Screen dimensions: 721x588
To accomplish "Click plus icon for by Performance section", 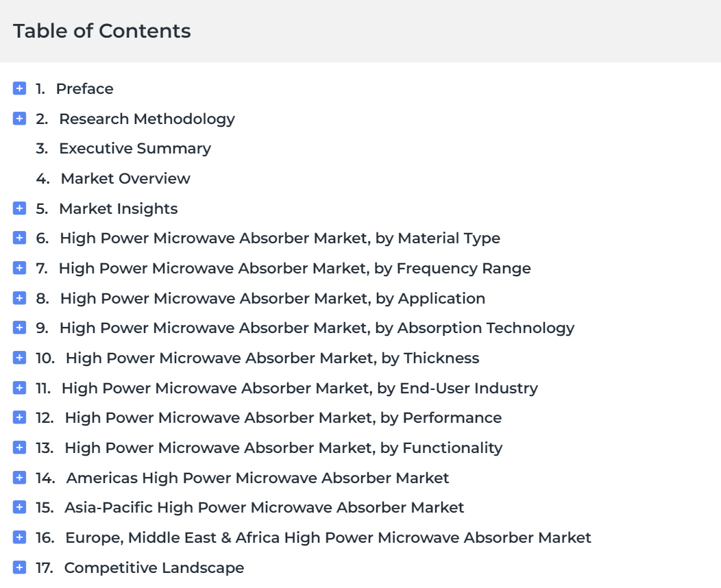I will (19, 417).
